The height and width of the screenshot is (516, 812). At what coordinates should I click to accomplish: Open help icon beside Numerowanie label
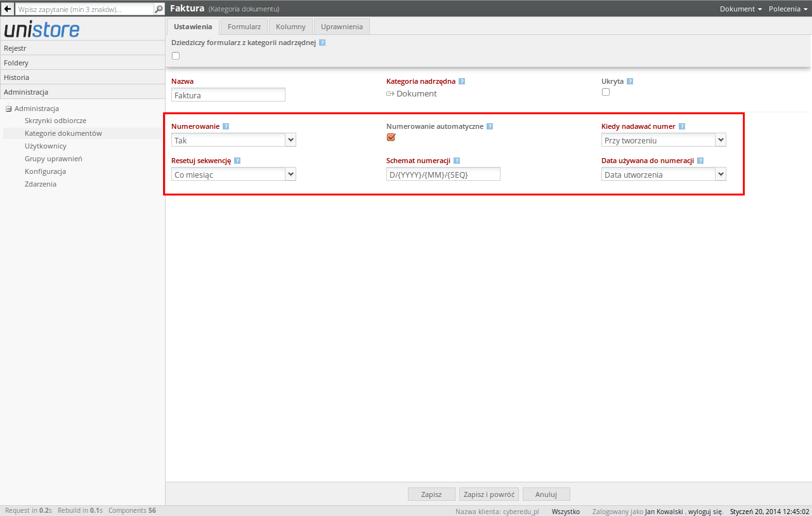[226, 126]
